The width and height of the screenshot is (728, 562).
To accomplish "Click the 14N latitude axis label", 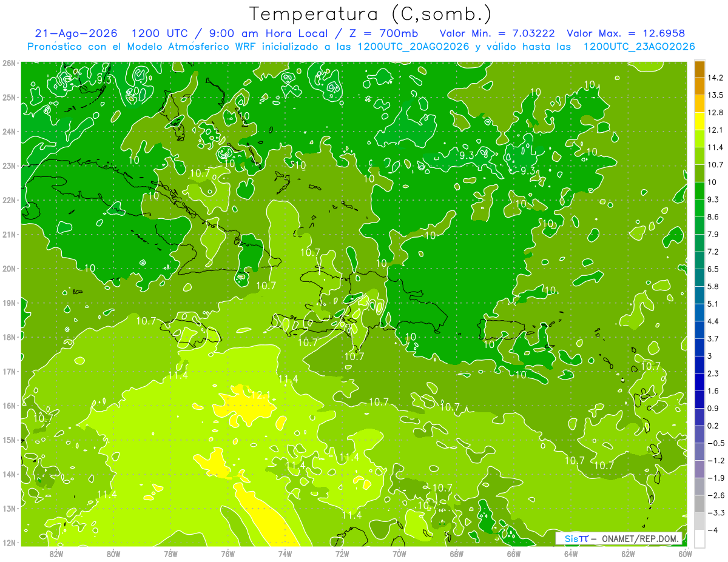I will (9, 474).
